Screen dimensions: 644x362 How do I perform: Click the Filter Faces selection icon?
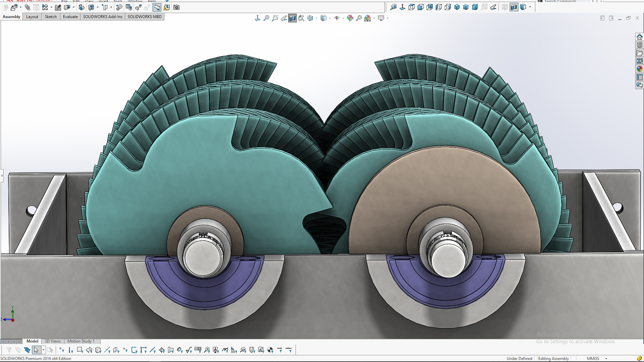coord(80,350)
